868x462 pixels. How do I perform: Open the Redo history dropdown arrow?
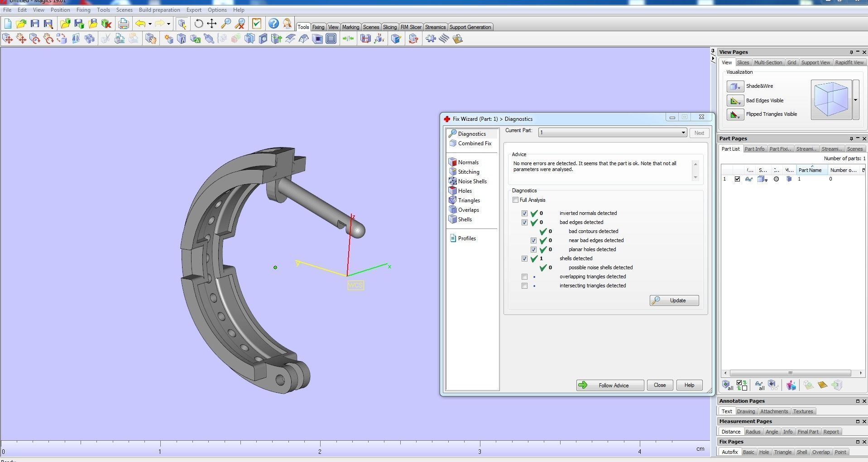tap(168, 24)
